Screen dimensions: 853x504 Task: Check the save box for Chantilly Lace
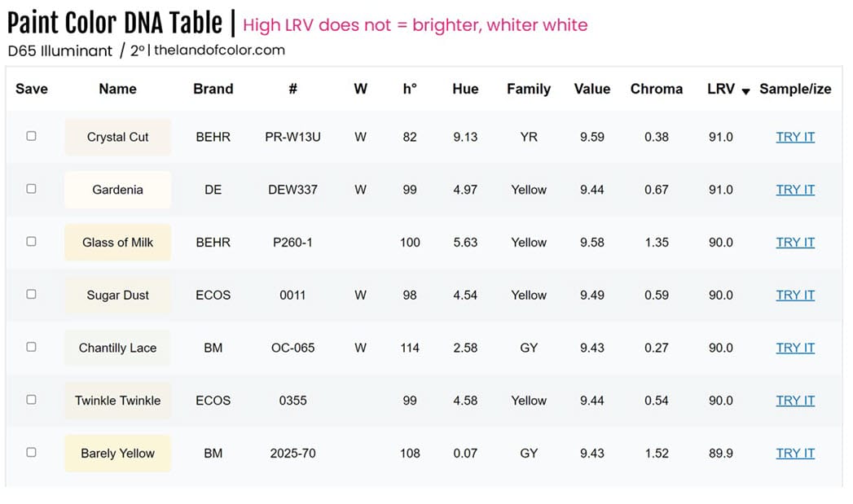pyautogui.click(x=31, y=347)
